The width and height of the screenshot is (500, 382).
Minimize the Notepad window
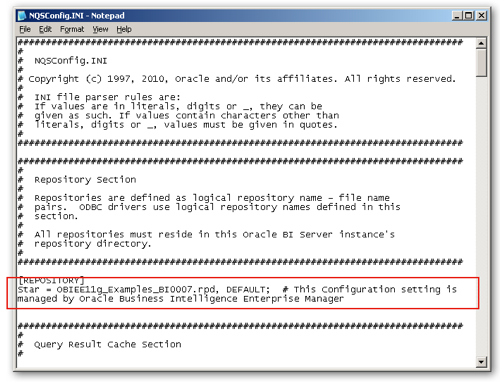(x=457, y=15)
